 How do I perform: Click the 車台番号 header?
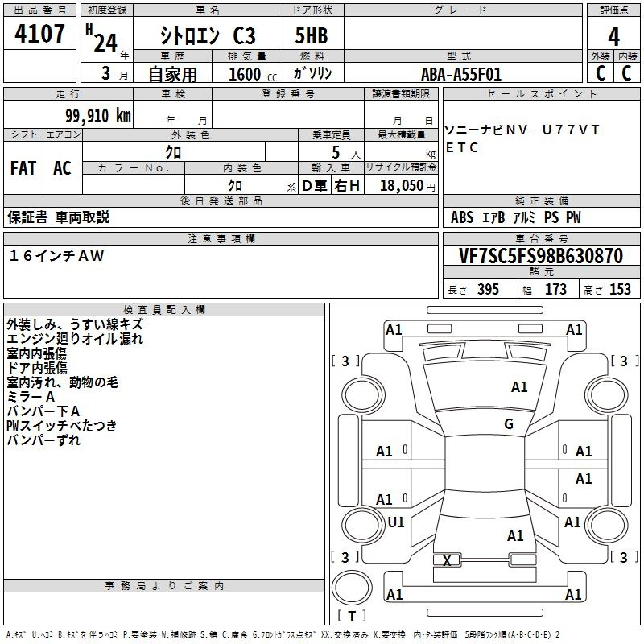pyautogui.click(x=541, y=238)
